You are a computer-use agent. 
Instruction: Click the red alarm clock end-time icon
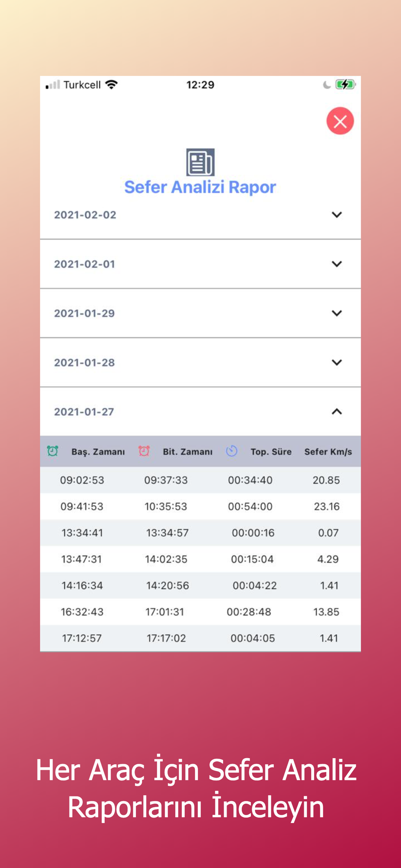pyautogui.click(x=144, y=451)
